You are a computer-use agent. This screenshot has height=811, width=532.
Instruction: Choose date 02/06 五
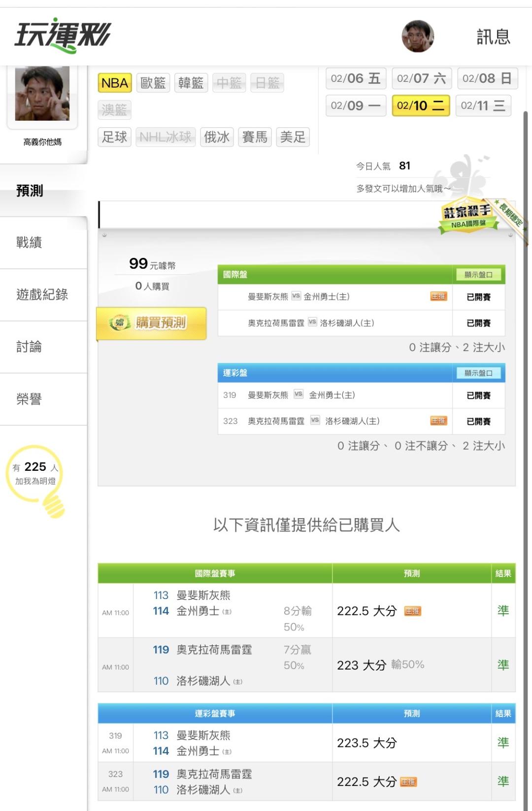356,78
